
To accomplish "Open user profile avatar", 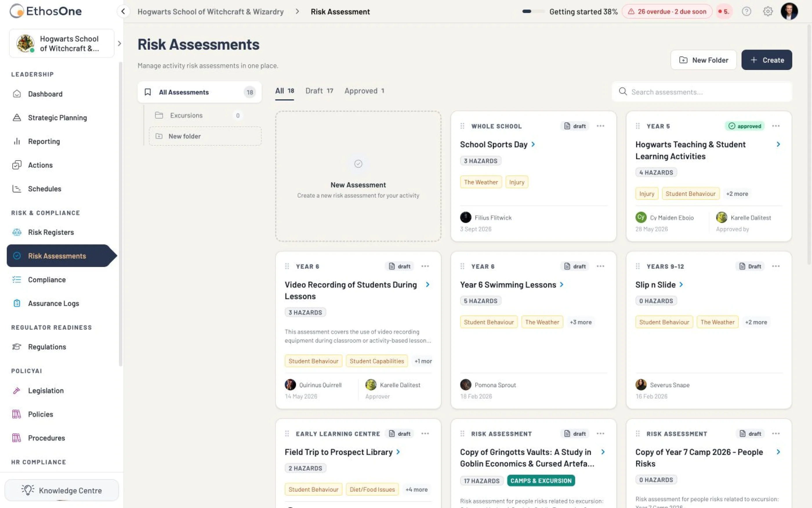I will point(789,11).
